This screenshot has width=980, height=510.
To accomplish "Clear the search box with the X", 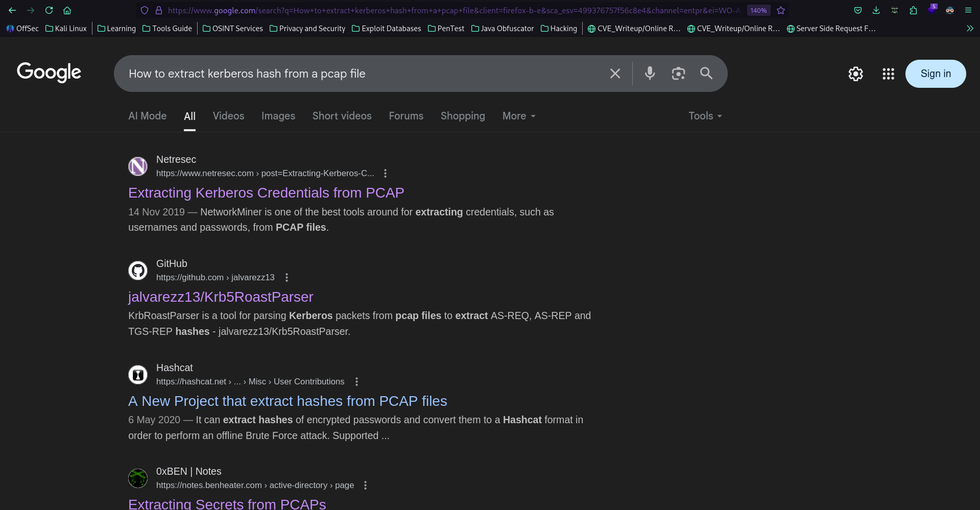I will pos(615,74).
